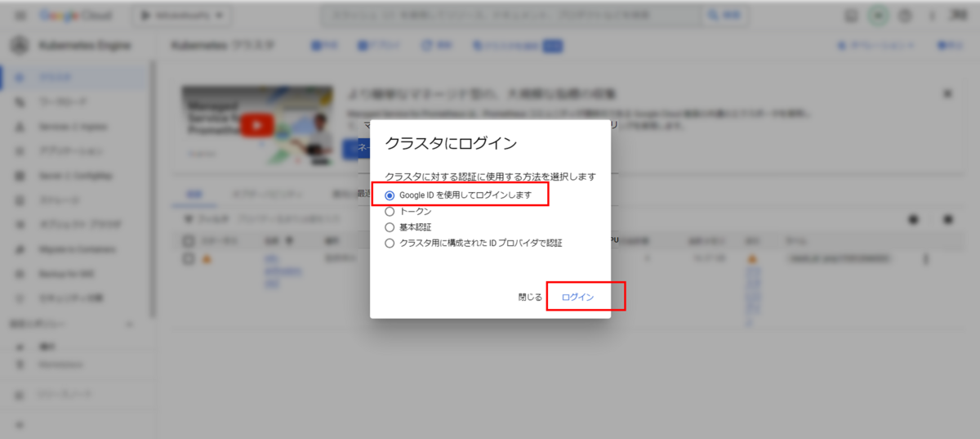Choose the 基本認証 radio option
980x439 pixels.
(x=390, y=227)
